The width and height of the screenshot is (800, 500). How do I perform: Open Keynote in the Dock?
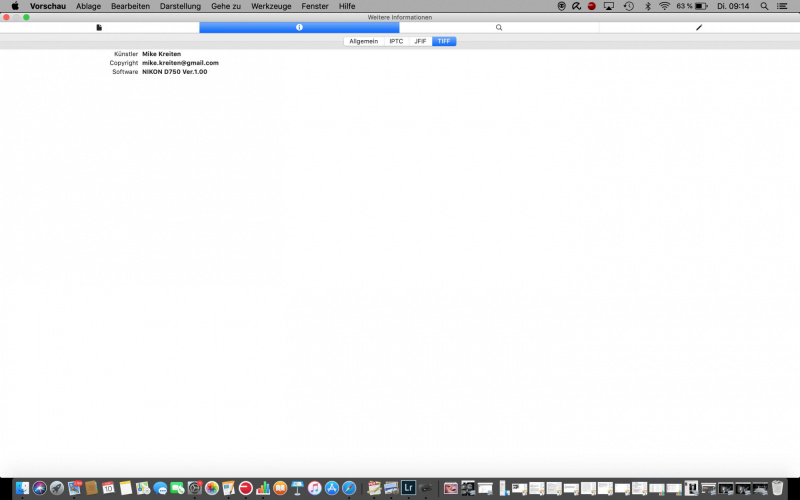tap(297, 488)
